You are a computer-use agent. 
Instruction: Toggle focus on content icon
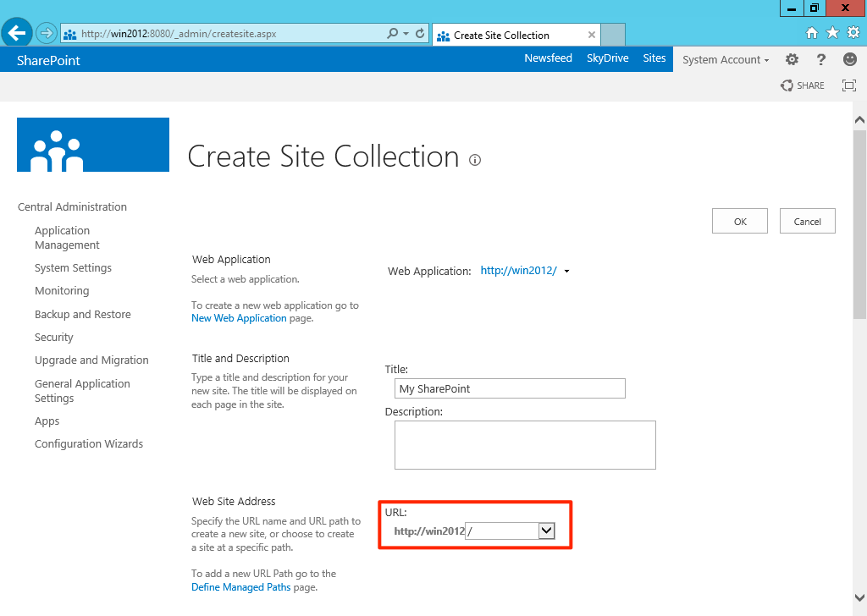tap(848, 85)
